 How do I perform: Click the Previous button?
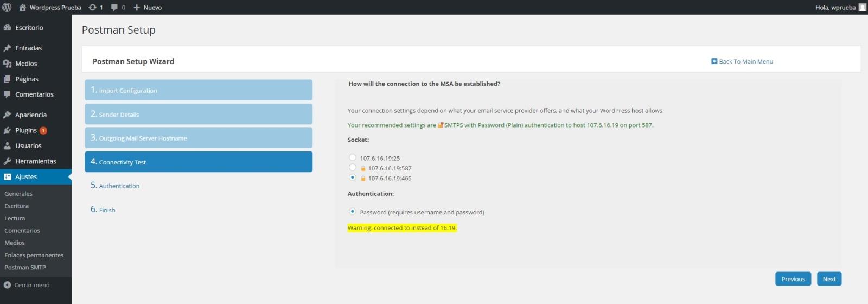click(793, 279)
